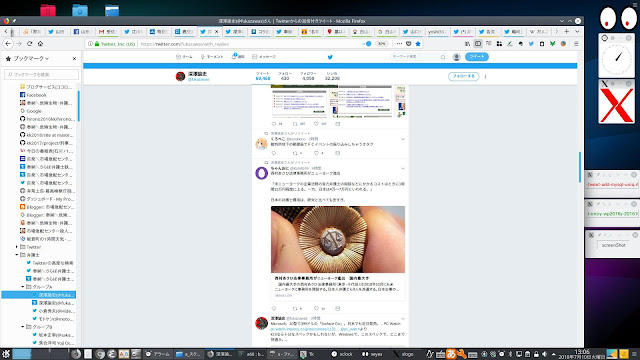The width and height of the screenshot is (640, 360).
Task: Collapse the グループB bookmark folder
Action: click(23, 327)
